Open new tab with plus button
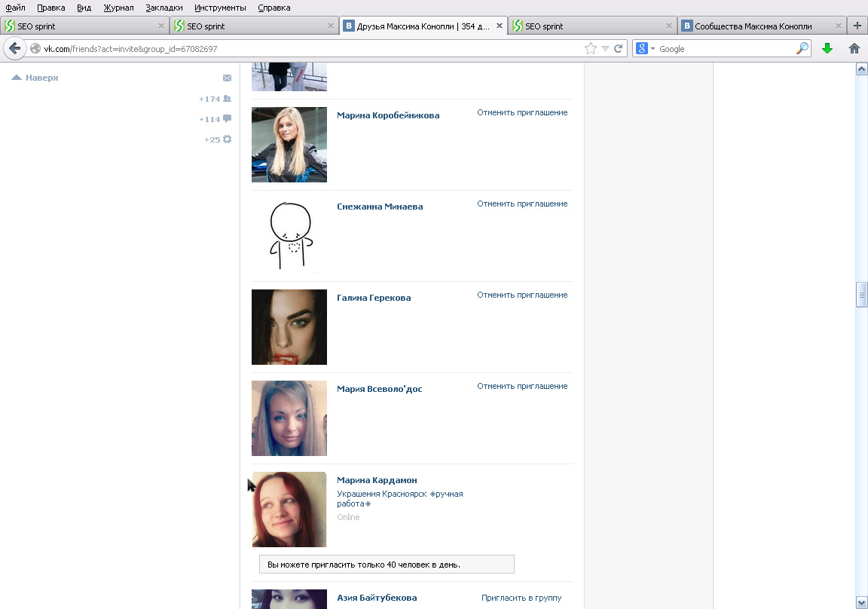 (x=857, y=26)
